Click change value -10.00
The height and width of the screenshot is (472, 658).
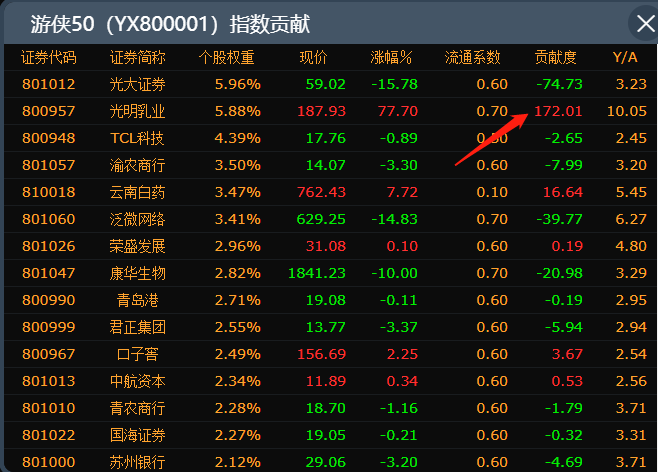click(394, 273)
